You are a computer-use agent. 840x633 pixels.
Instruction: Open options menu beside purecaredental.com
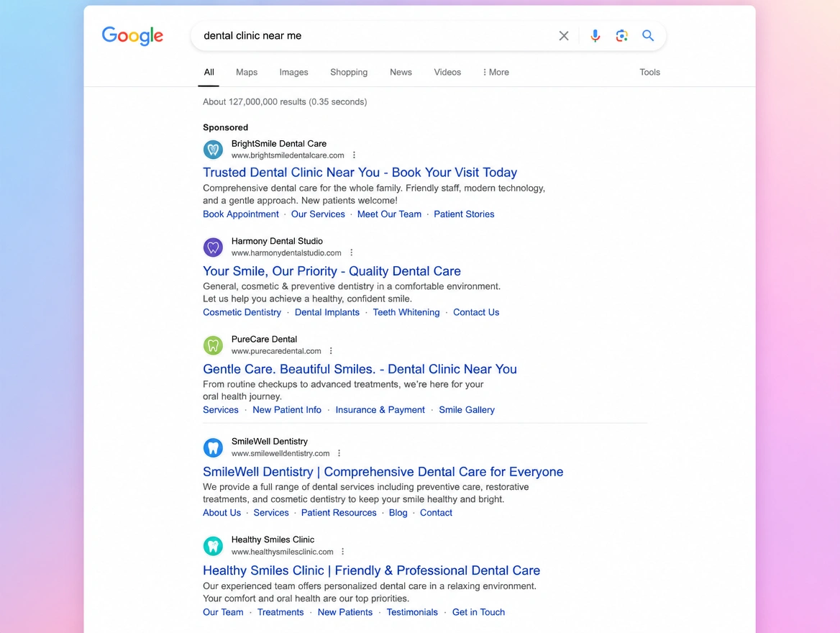pyautogui.click(x=331, y=351)
